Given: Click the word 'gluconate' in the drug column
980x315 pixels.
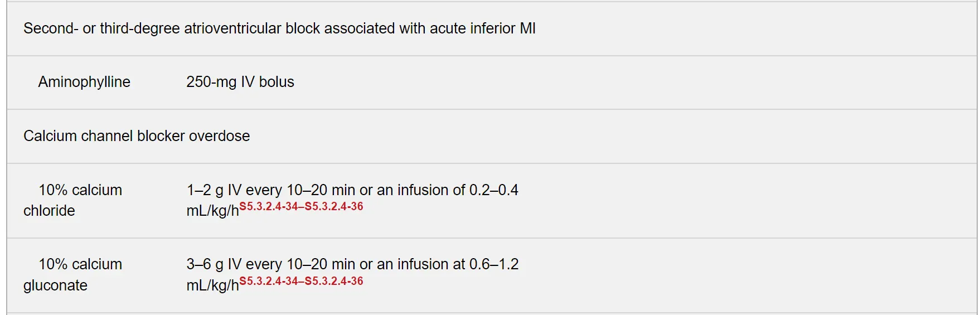Looking at the screenshot, I should pyautogui.click(x=55, y=285).
